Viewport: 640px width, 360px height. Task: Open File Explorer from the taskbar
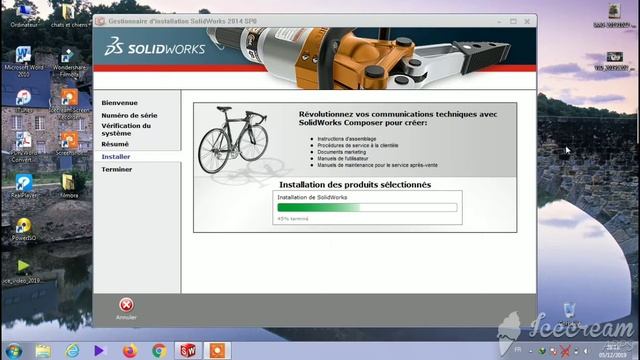(43, 351)
